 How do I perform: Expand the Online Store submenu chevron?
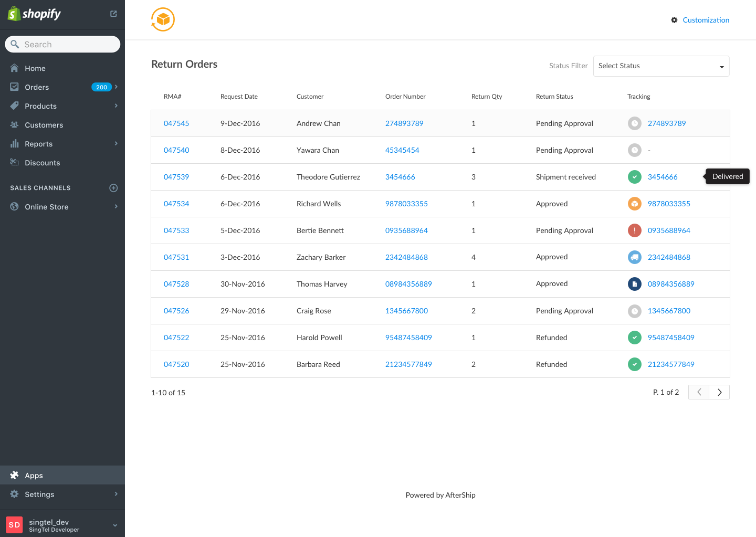coord(116,207)
